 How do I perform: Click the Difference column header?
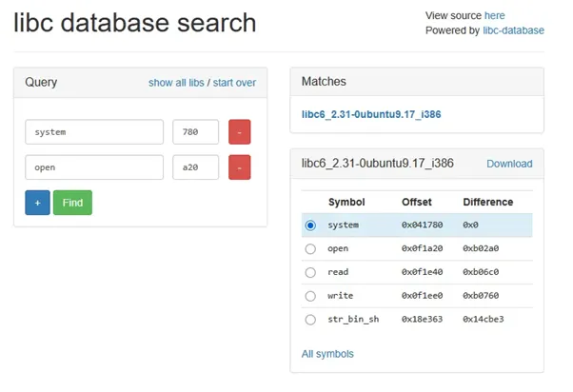(488, 202)
